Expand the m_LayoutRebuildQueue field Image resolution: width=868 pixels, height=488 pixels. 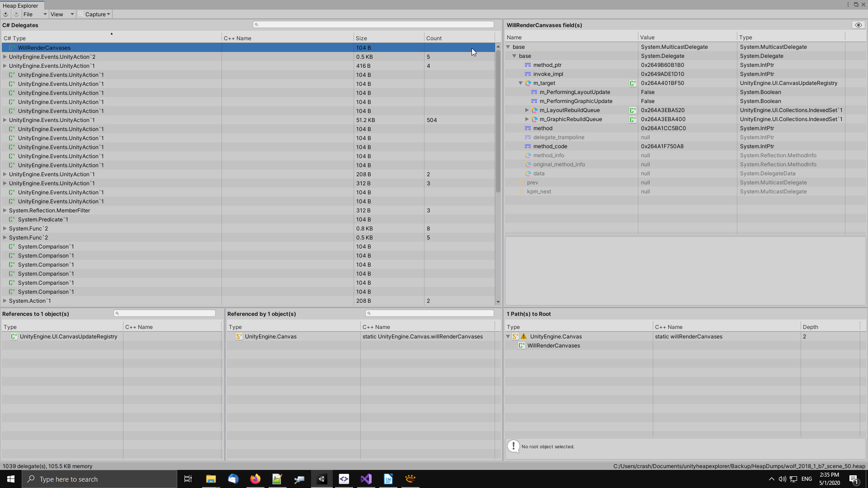(527, 110)
